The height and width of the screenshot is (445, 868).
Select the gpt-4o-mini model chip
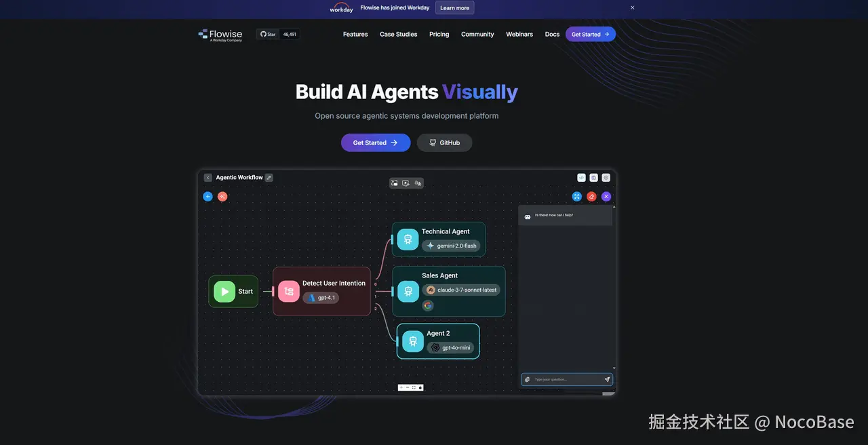click(x=450, y=347)
